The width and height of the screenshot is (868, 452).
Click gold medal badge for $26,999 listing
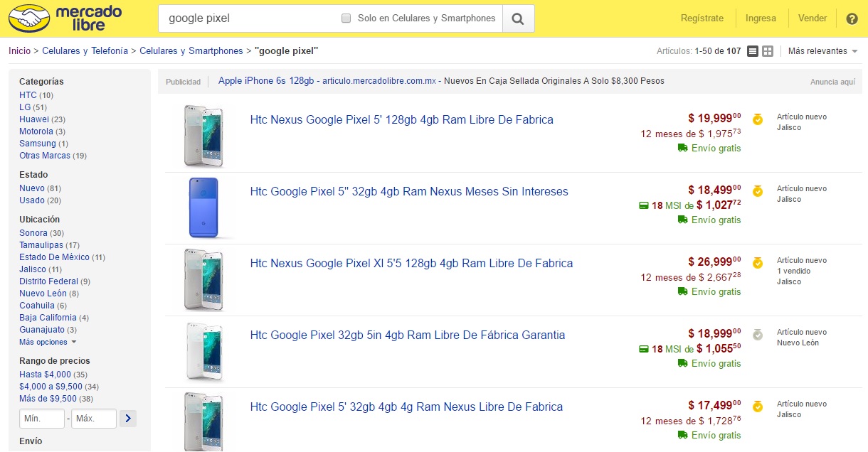click(758, 263)
